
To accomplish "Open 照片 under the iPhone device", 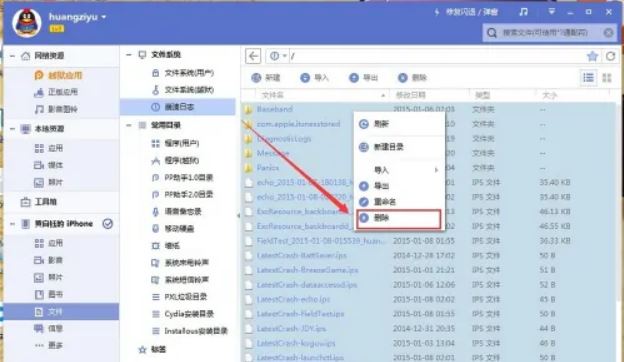I will click(49, 277).
